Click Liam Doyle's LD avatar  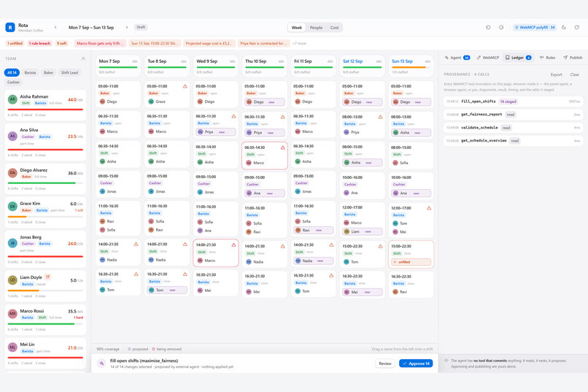[x=12, y=280]
